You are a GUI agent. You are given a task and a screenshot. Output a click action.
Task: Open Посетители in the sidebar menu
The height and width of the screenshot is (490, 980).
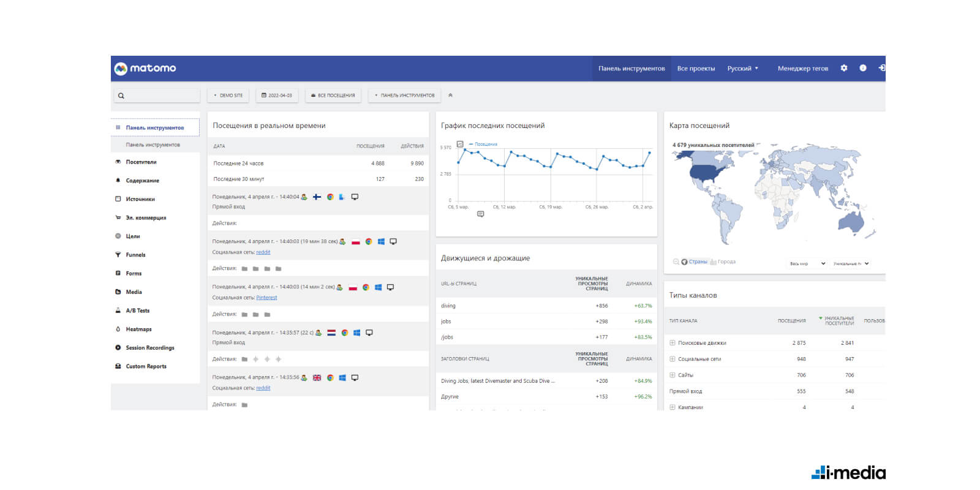(141, 162)
